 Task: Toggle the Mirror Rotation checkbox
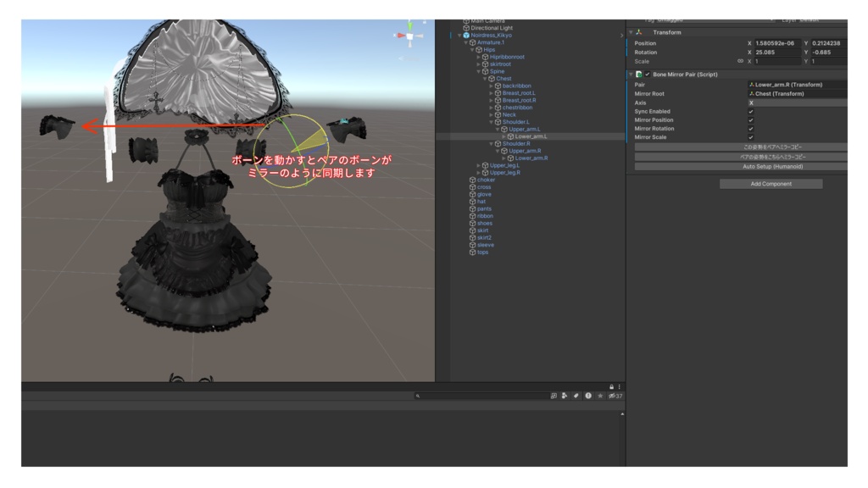751,129
